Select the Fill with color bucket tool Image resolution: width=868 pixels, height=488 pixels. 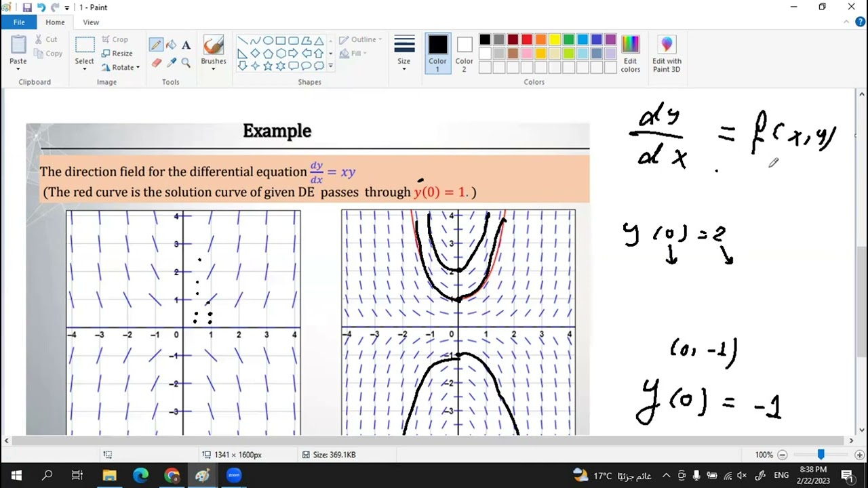[171, 45]
